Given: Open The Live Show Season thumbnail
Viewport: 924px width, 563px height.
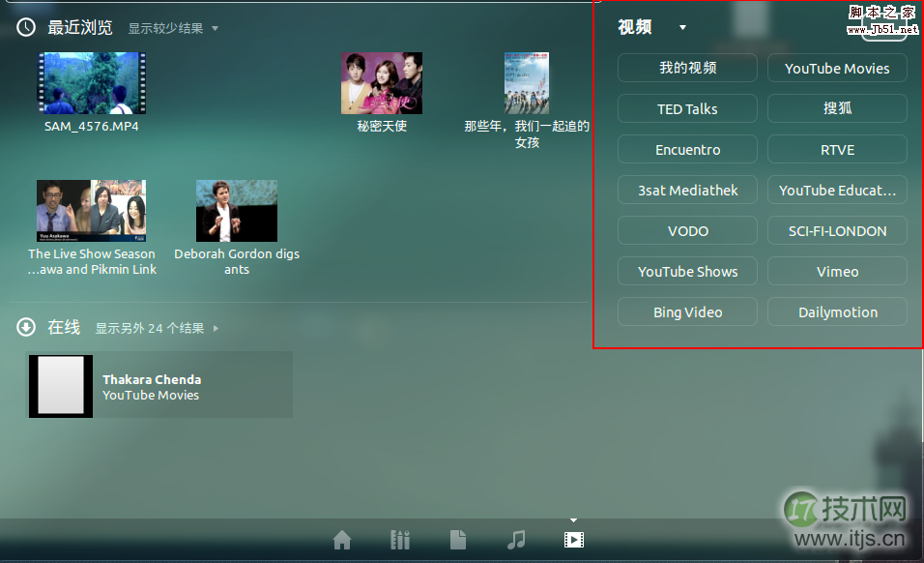Looking at the screenshot, I should click(92, 211).
